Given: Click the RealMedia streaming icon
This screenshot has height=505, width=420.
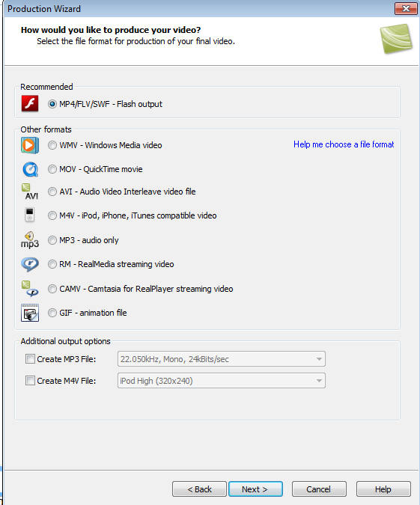Looking at the screenshot, I should (30, 264).
